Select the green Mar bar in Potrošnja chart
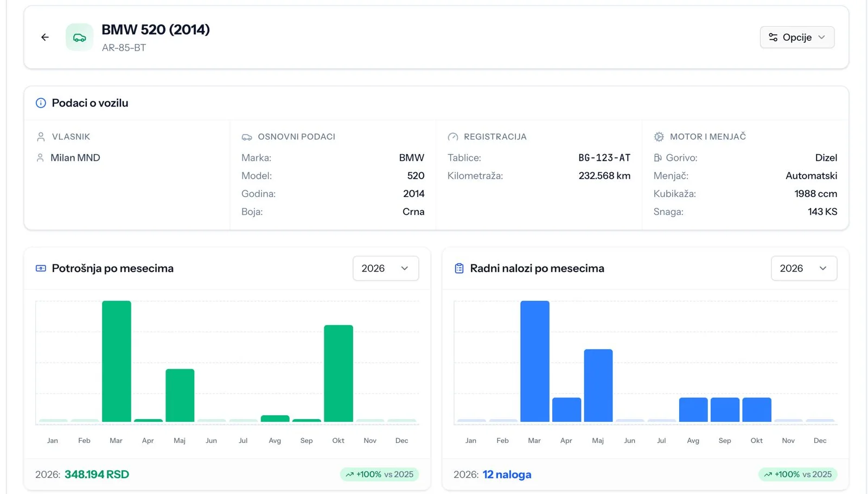Screen dimensions: 868x494 (117, 362)
